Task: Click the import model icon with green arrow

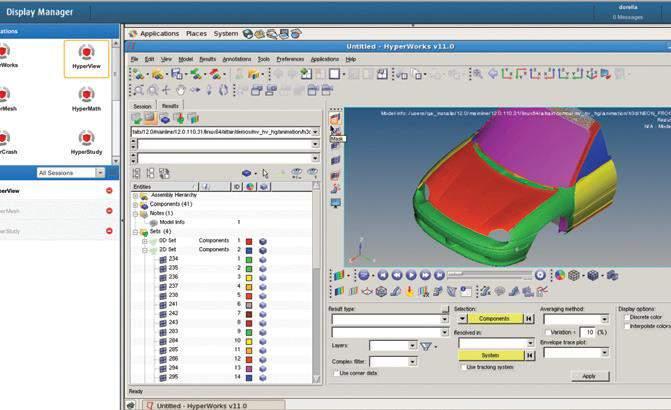Action: (x=196, y=74)
